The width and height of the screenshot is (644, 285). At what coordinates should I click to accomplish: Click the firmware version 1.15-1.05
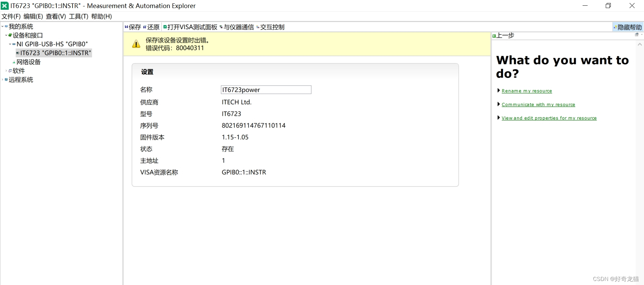click(x=235, y=137)
